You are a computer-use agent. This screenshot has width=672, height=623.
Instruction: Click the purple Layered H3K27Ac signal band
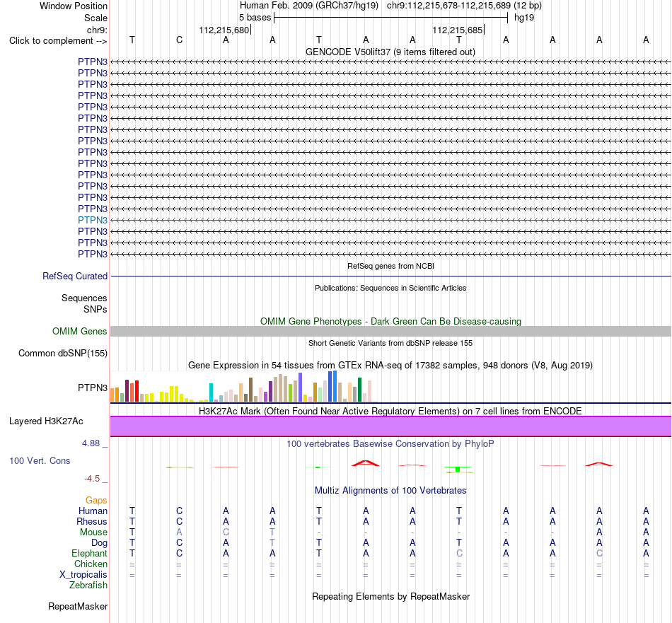(x=390, y=426)
